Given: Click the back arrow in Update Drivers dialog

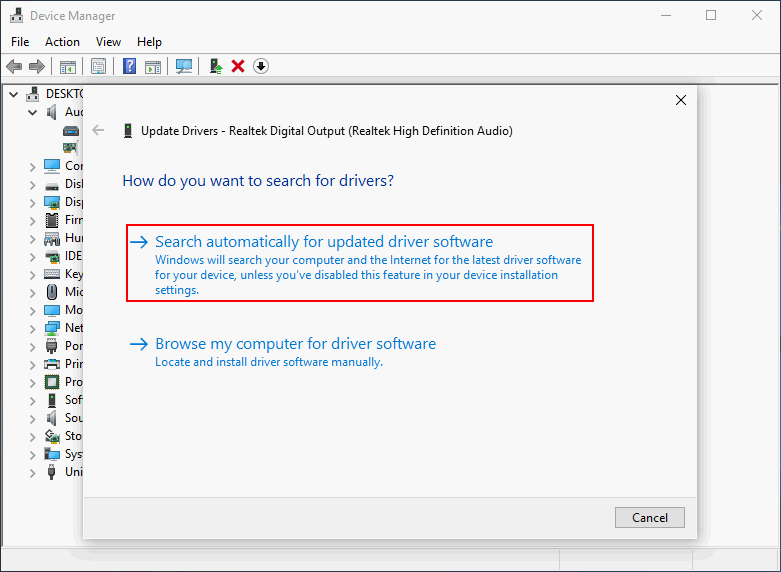Looking at the screenshot, I should coord(98,131).
